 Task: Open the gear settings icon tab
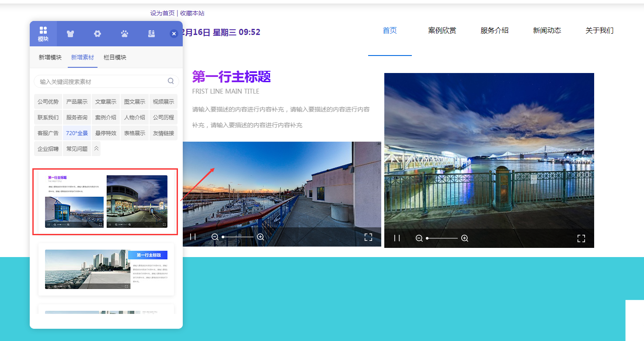[97, 34]
